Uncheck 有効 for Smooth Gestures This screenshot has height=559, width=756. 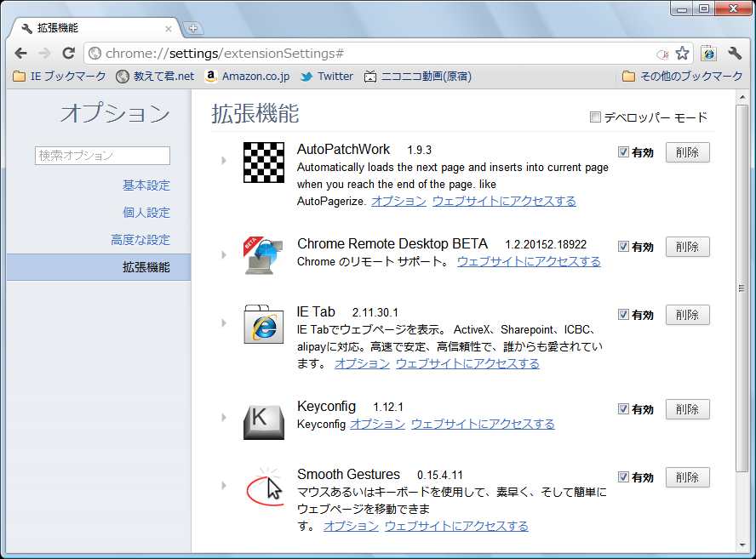623,477
